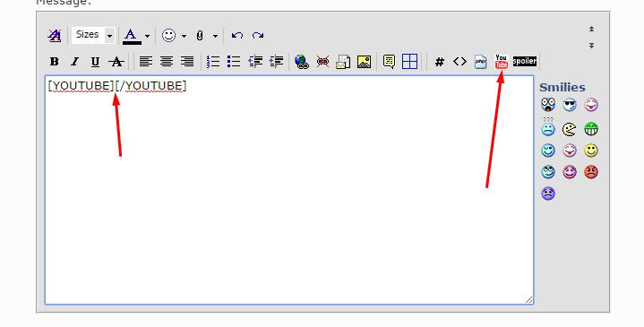Decrease editor height with the up arrows

(591, 29)
